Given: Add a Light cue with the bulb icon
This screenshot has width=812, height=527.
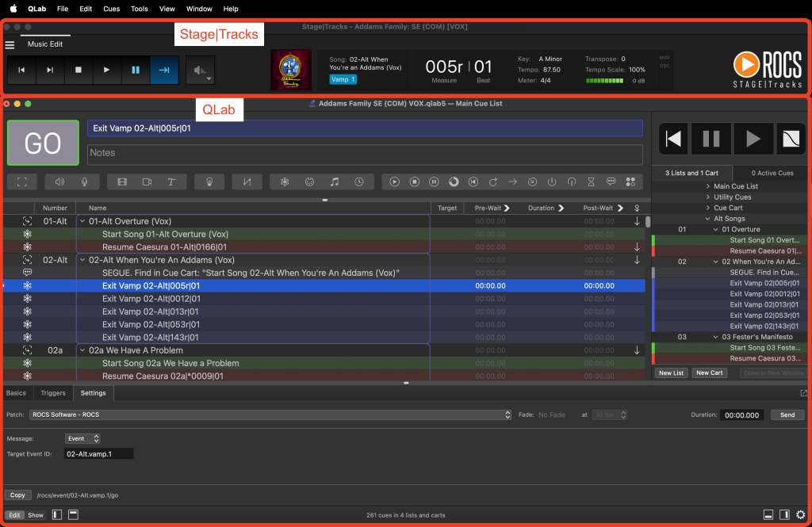Looking at the screenshot, I should [x=209, y=182].
